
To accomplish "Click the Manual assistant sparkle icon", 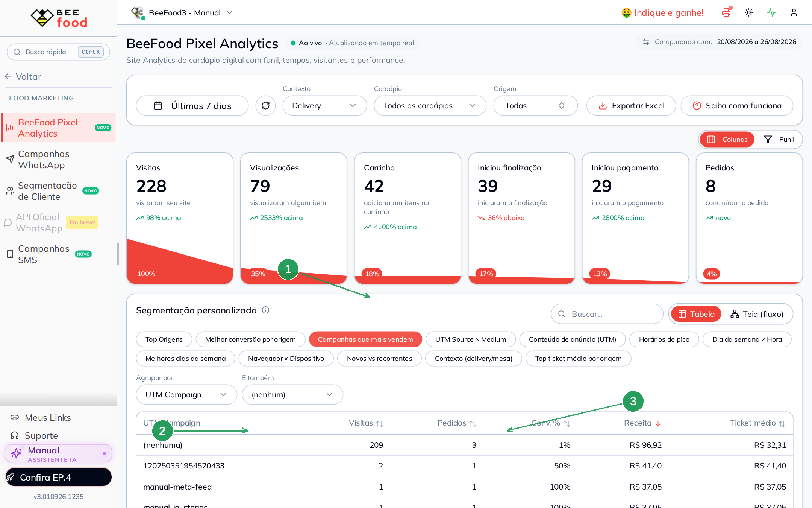I will click(x=16, y=453).
